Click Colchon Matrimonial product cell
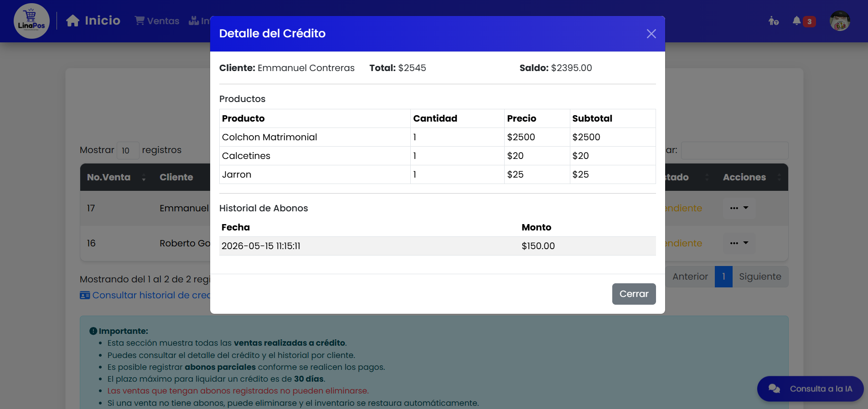868x409 pixels. tap(315, 137)
